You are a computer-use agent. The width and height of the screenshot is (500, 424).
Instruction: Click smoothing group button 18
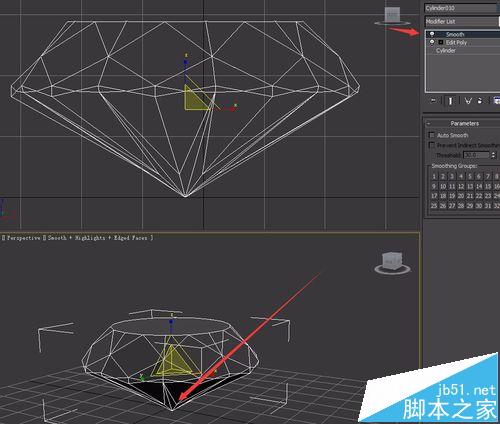coord(443,196)
